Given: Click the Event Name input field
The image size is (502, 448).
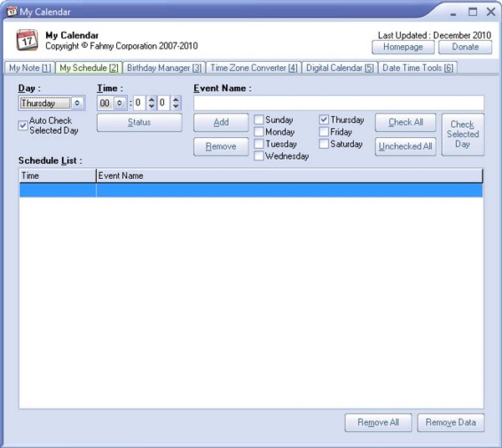Looking at the screenshot, I should tap(339, 103).
